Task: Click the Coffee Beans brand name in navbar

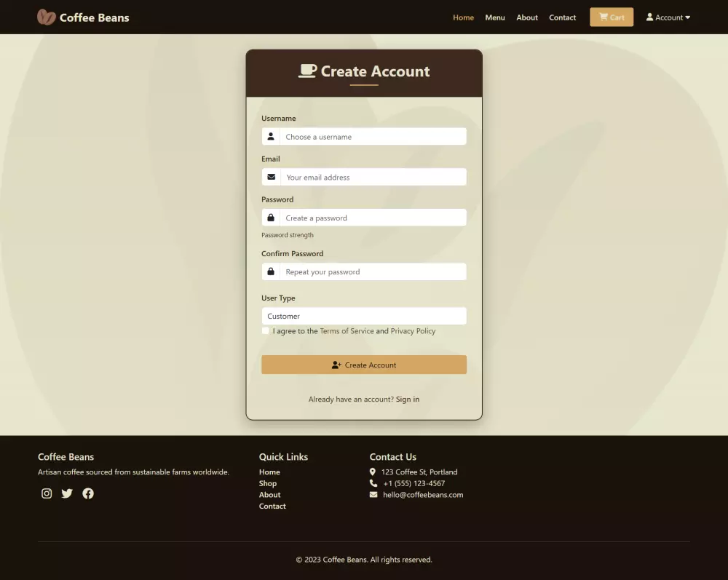Action: coord(94,17)
